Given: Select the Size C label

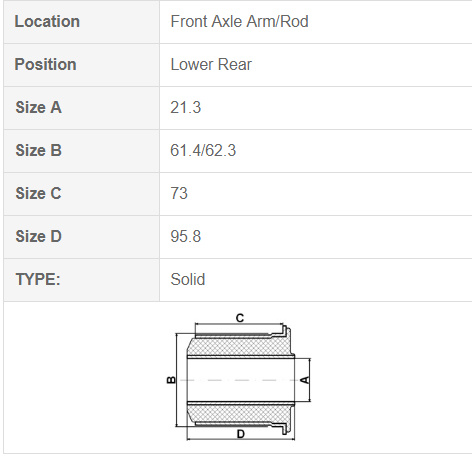Looking at the screenshot, I should [x=38, y=193].
